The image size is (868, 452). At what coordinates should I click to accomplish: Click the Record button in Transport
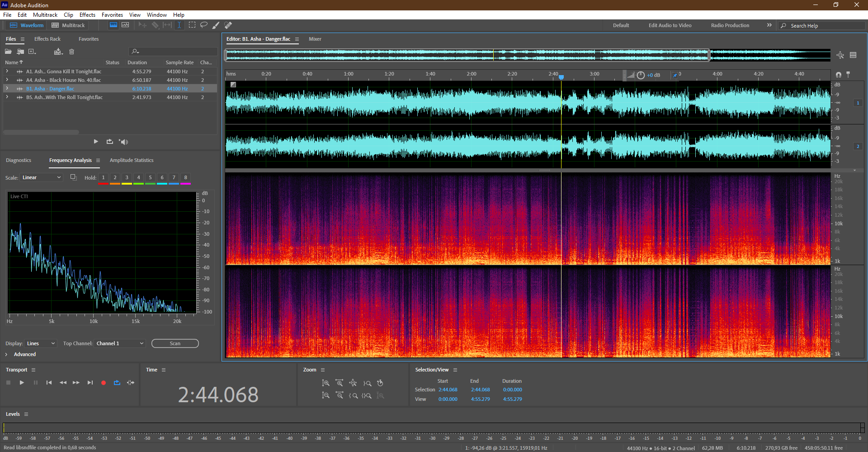point(104,383)
